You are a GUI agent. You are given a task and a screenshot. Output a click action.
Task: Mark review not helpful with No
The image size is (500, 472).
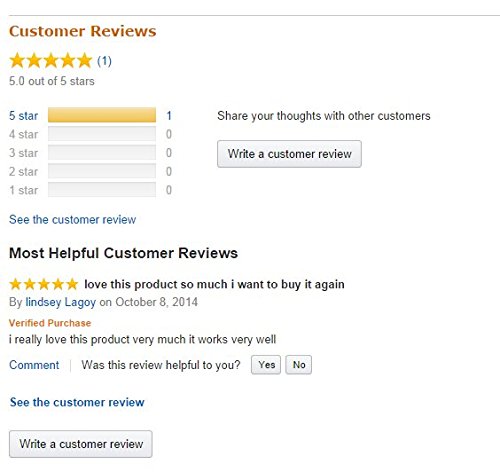299,365
